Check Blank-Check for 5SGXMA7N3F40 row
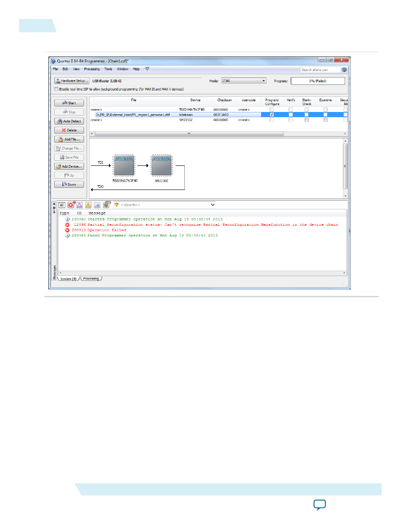Screen dimensions: 411x532 (x=306, y=109)
